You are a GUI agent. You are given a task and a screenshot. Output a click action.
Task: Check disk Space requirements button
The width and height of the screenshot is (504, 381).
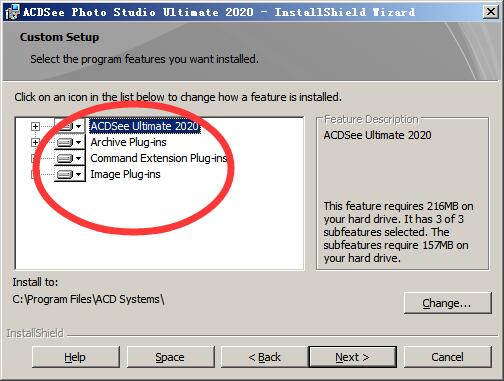point(170,357)
